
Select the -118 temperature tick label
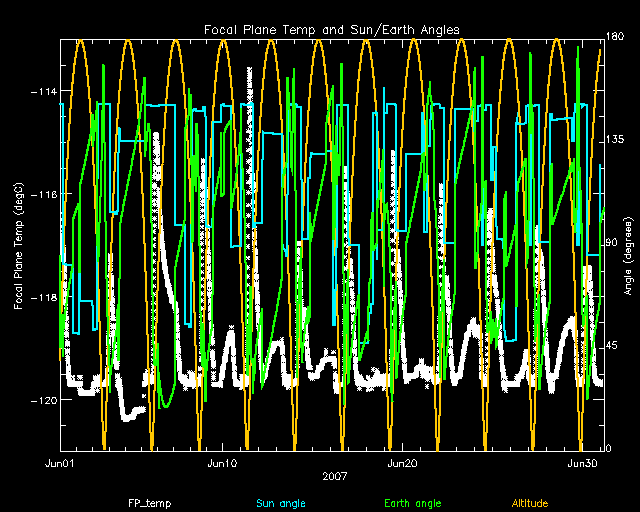click(x=42, y=297)
